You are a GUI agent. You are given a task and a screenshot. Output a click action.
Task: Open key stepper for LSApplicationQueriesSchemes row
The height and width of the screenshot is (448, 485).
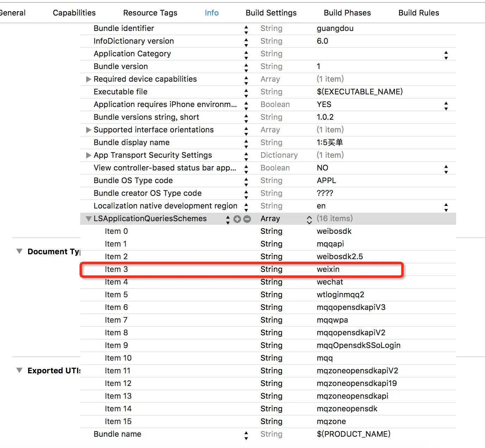tap(228, 219)
